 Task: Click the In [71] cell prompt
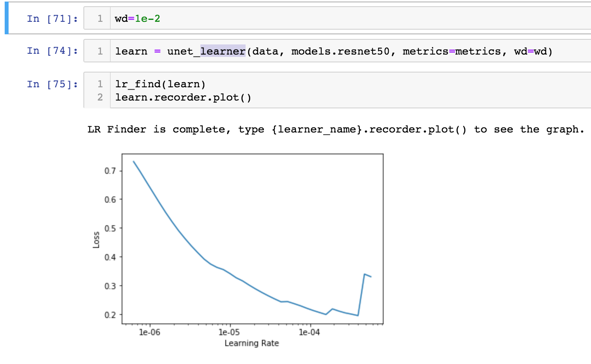point(52,18)
